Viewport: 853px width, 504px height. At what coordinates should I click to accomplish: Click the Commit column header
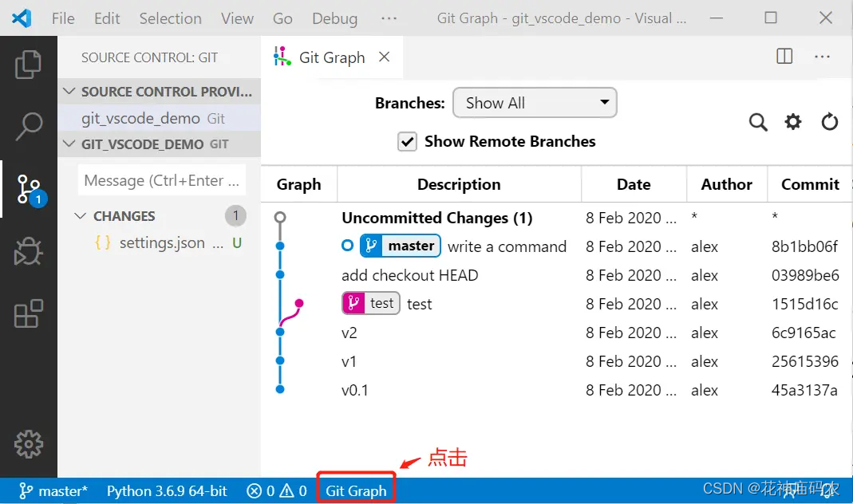pyautogui.click(x=809, y=184)
